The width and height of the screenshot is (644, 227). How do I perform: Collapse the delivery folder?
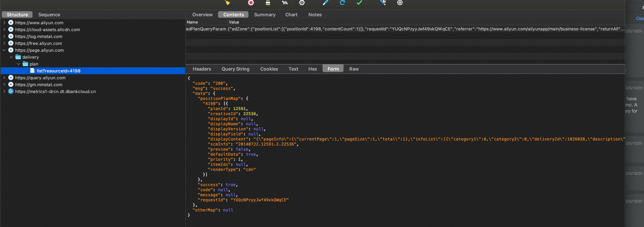point(11,57)
